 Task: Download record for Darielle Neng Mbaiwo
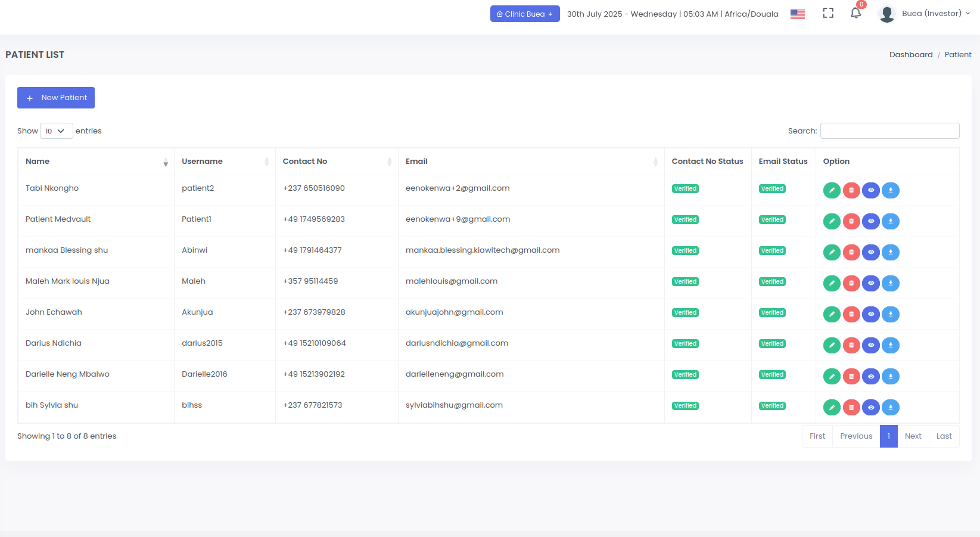point(891,376)
